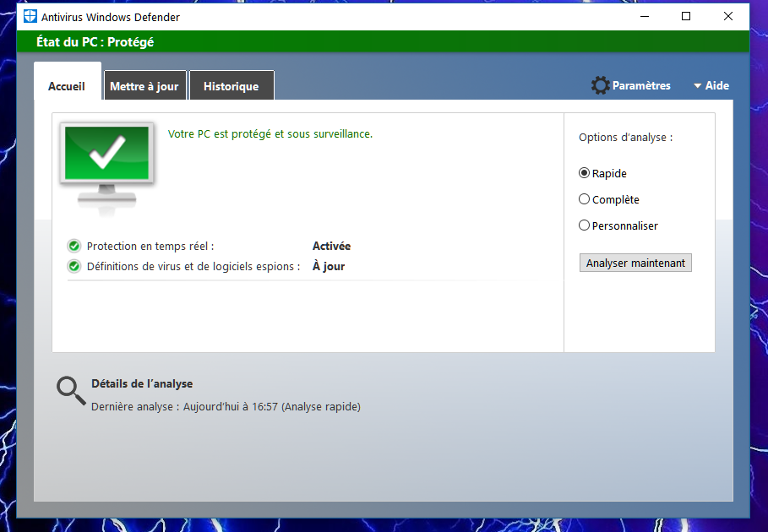Start scan with Analyser maintenant button
The image size is (768, 532).
click(635, 263)
